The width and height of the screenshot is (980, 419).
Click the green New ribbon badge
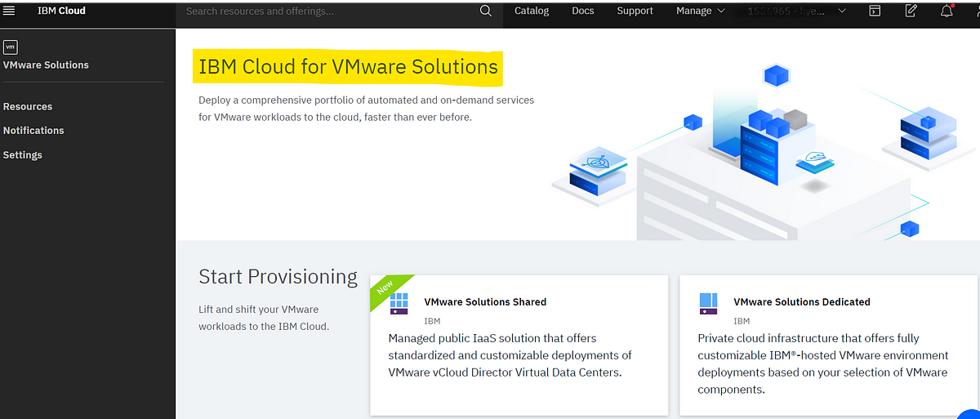click(390, 291)
